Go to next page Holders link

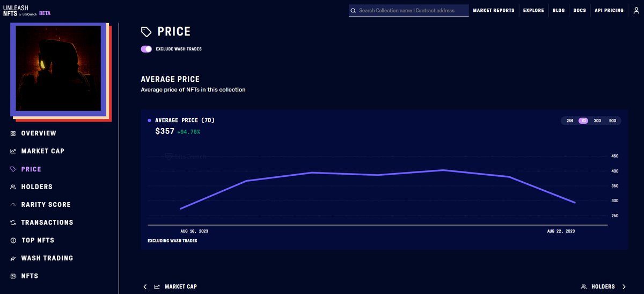[603, 287]
